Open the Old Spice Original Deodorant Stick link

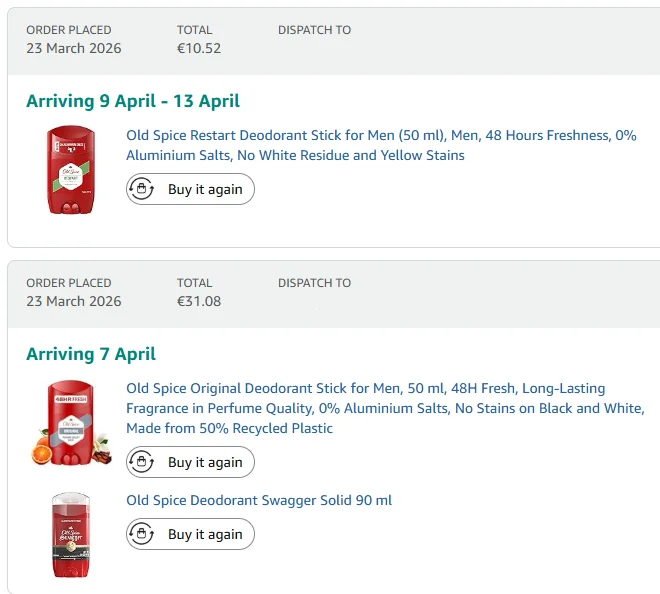[385, 408]
